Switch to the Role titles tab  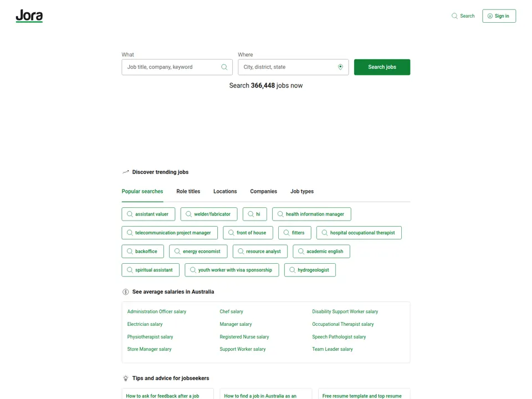click(188, 191)
